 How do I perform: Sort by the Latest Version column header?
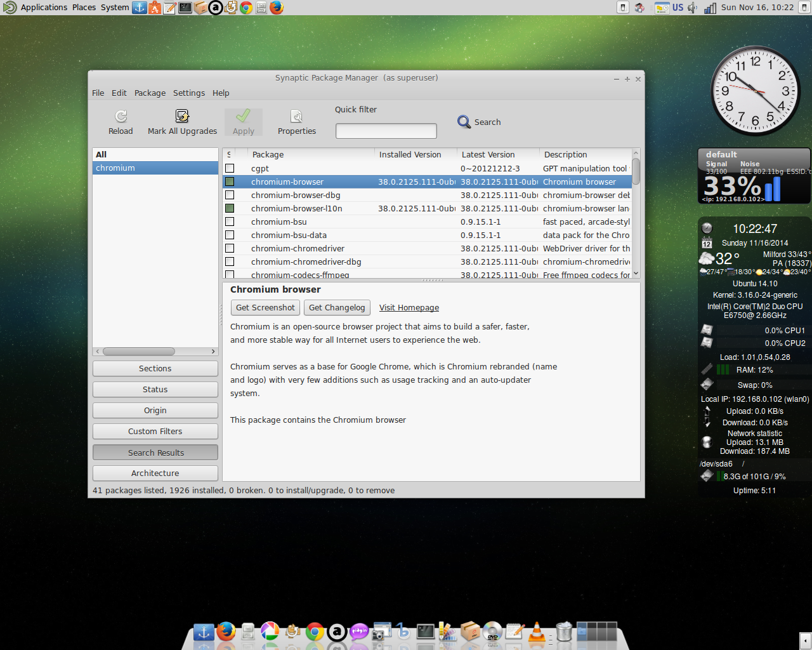click(498, 154)
